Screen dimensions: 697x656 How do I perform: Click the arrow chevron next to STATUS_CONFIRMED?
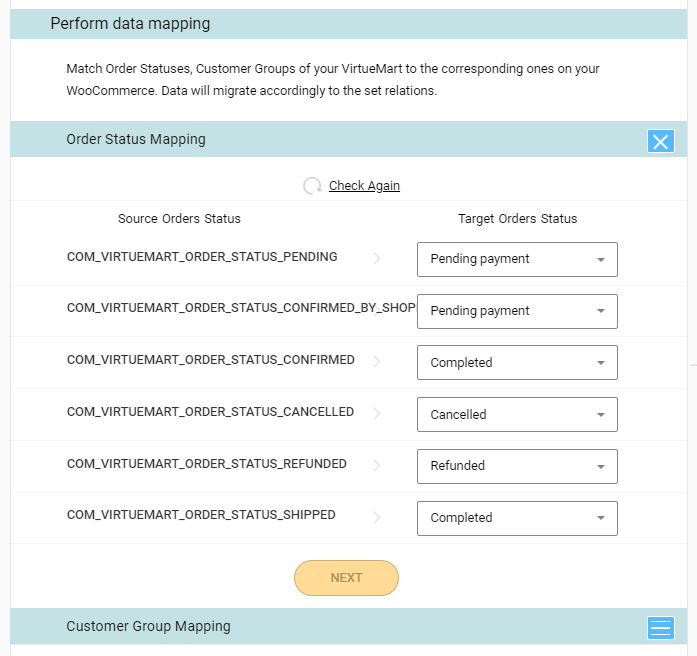point(377,361)
